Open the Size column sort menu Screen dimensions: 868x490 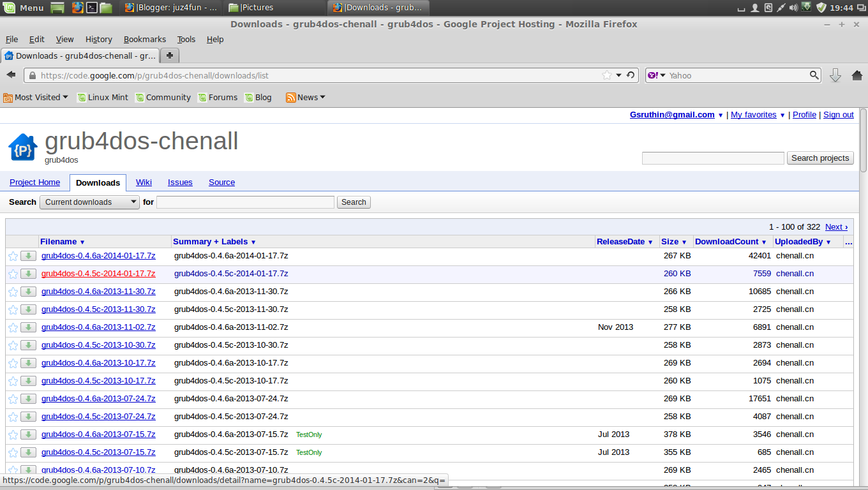click(674, 242)
